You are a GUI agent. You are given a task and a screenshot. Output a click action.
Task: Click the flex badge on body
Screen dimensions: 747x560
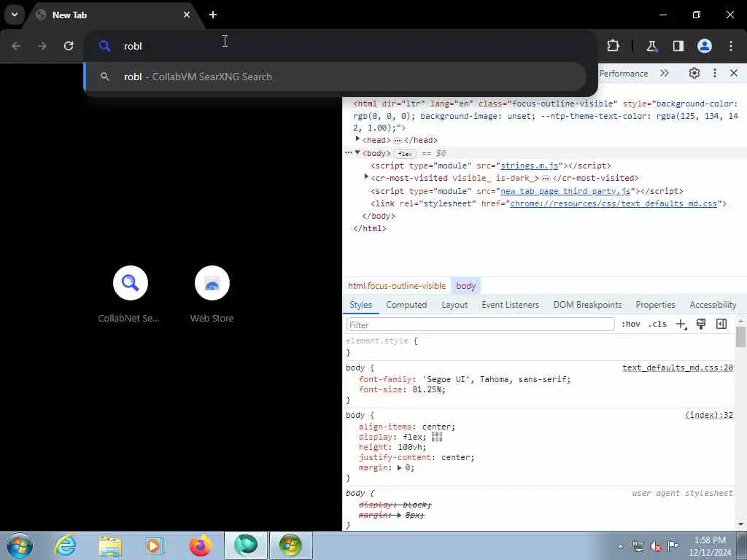coord(405,153)
